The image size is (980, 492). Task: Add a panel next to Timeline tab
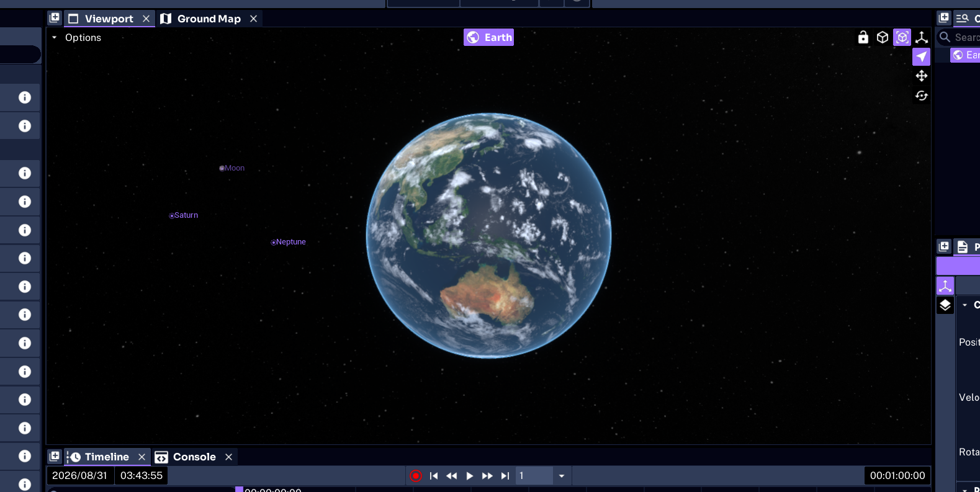pyautogui.click(x=55, y=457)
